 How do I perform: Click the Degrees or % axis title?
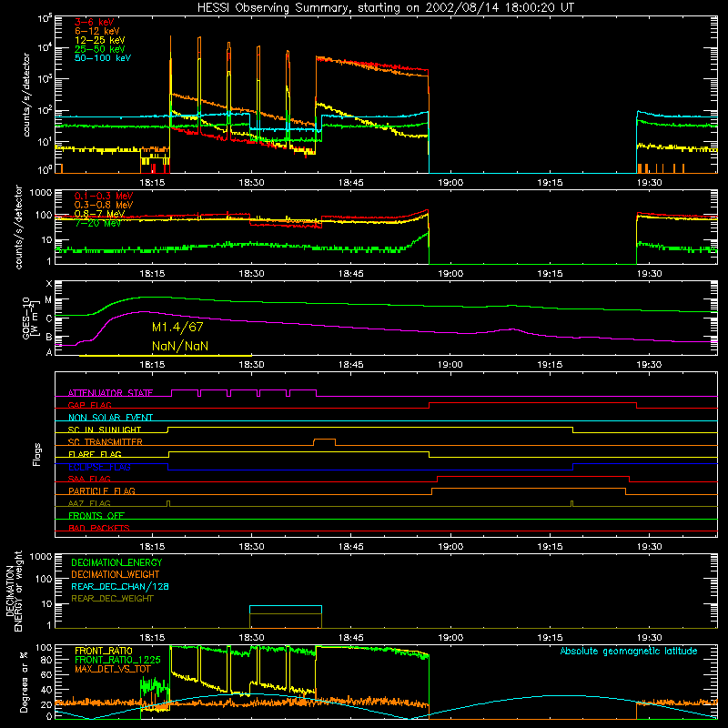tap(24, 682)
